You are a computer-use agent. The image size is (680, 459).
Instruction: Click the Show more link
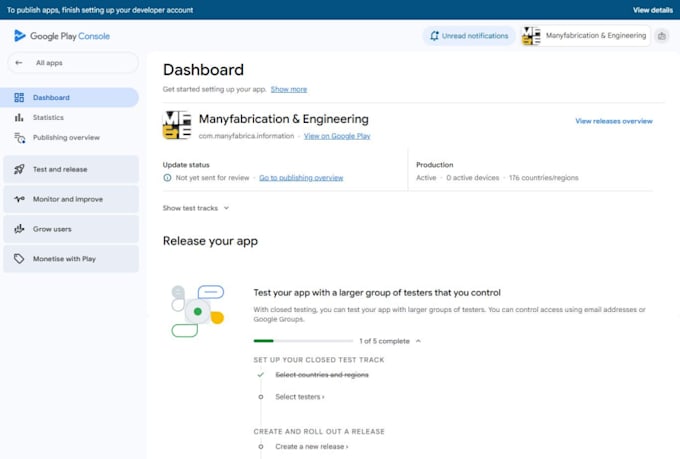point(289,89)
